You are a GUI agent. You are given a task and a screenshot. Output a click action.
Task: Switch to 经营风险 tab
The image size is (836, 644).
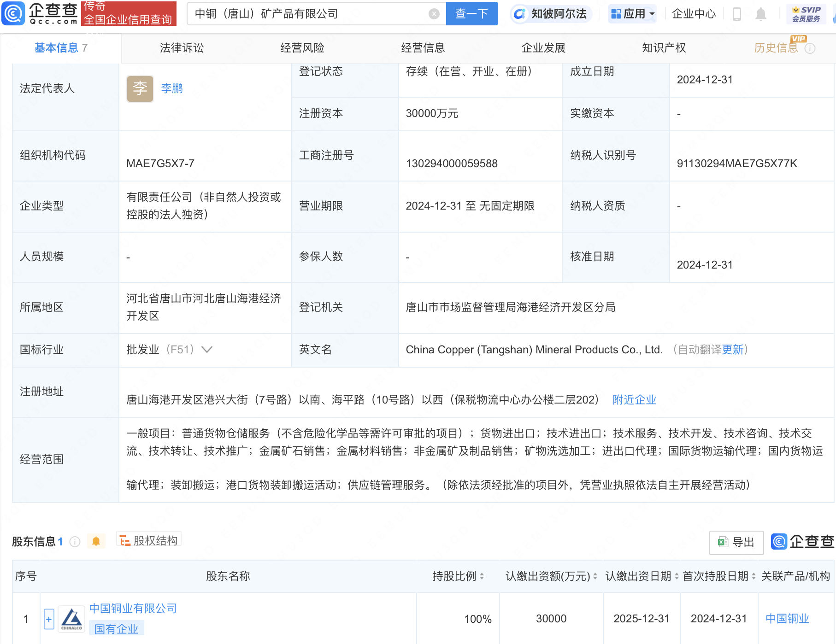tap(302, 48)
